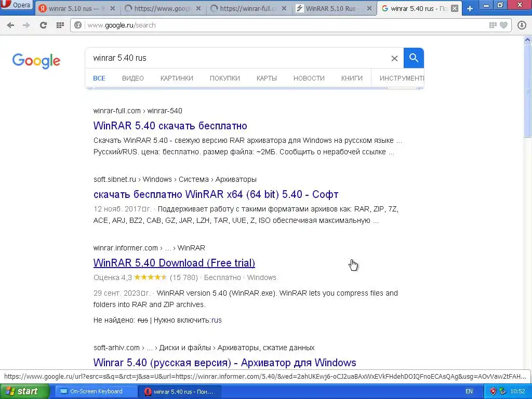Run the search with the blue magnifier button
The image size is (532, 399).
(x=414, y=58)
